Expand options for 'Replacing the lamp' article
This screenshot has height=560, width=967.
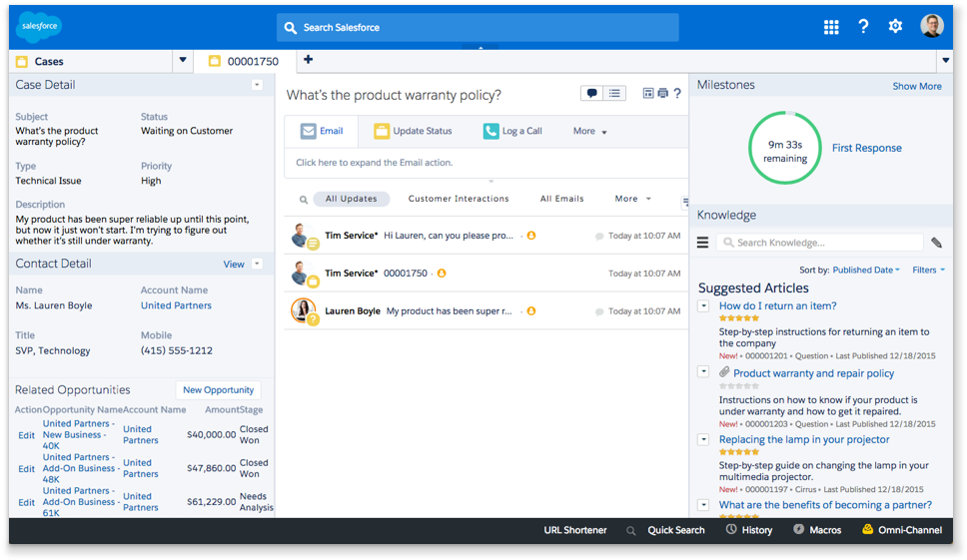pos(703,439)
